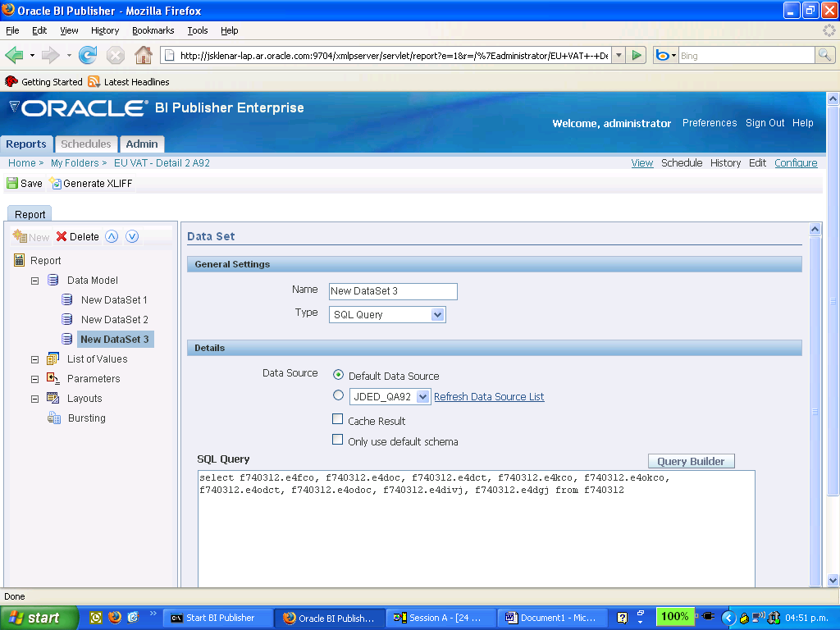Screen dimensions: 840x630
Task: Click the Sign Out link
Action: coord(765,123)
